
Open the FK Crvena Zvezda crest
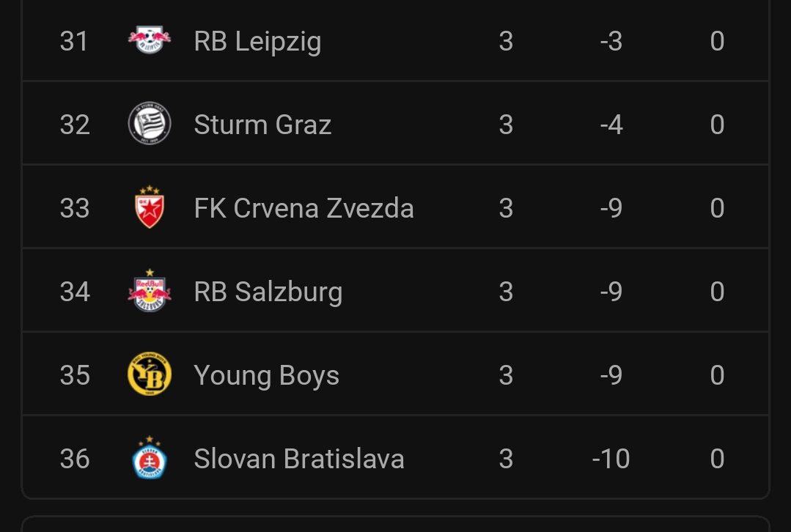tap(150, 207)
